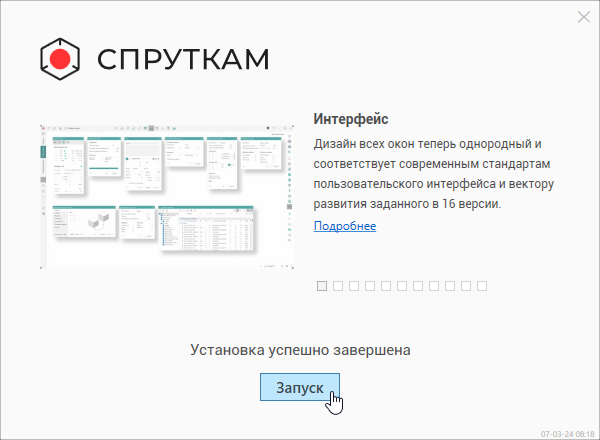This screenshot has width=600, height=440.
Task: Click the Запуск button
Action: 299,387
